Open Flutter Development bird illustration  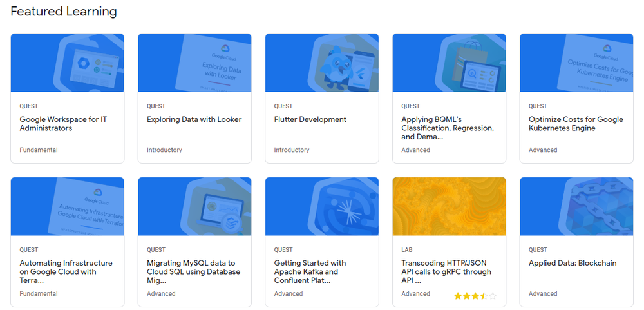click(322, 63)
